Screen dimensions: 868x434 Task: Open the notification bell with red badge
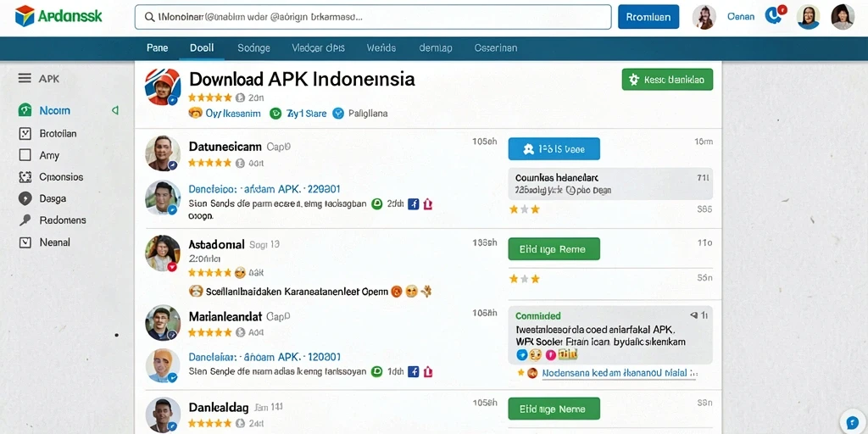[775, 15]
